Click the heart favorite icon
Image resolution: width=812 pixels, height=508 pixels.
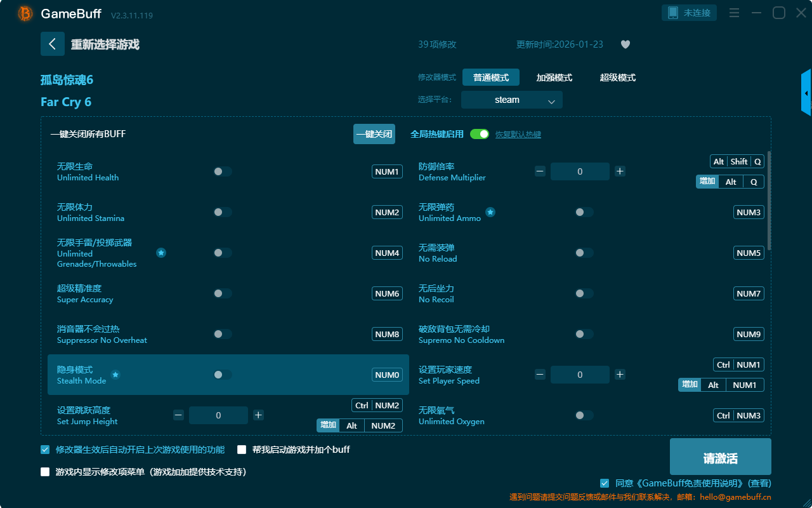point(625,44)
